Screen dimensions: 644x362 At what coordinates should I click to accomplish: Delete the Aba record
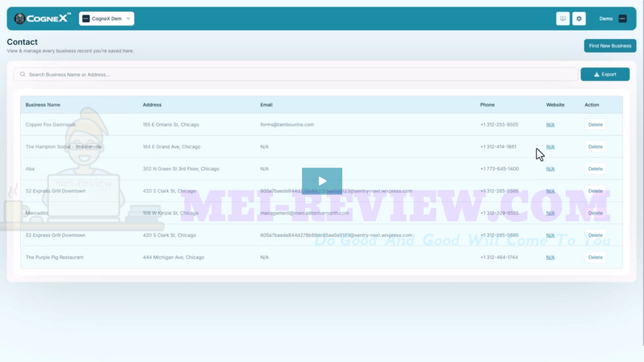click(595, 169)
